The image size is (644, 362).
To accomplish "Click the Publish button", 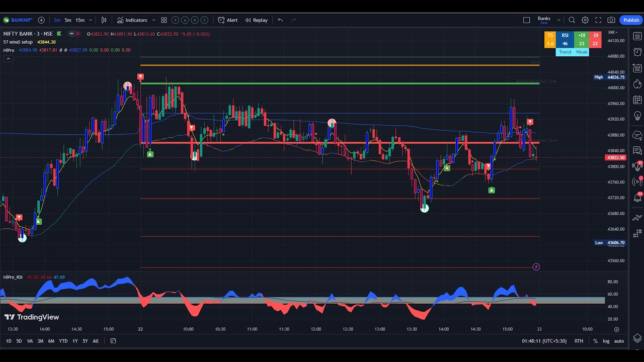I will pos(631,20).
